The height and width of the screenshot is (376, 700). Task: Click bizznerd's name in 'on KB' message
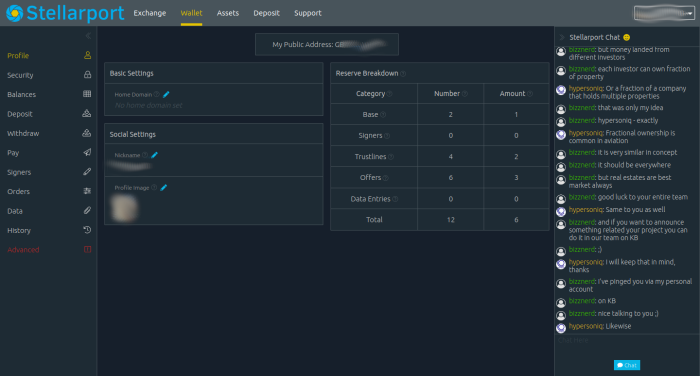point(582,301)
